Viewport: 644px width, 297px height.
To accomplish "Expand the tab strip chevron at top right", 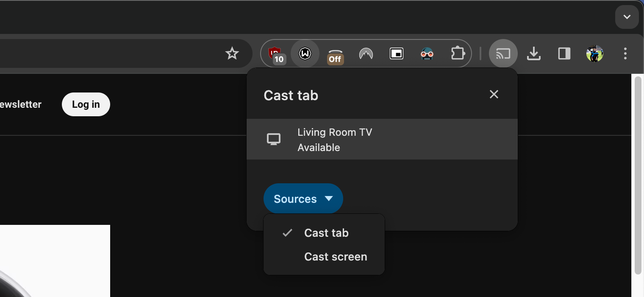I will (627, 17).
